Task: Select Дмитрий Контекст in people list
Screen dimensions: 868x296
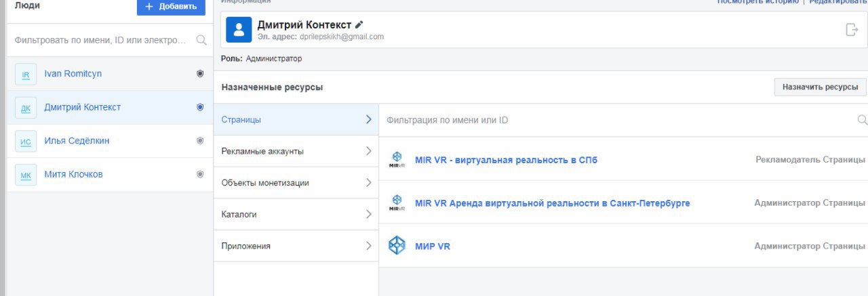Action: click(110, 108)
